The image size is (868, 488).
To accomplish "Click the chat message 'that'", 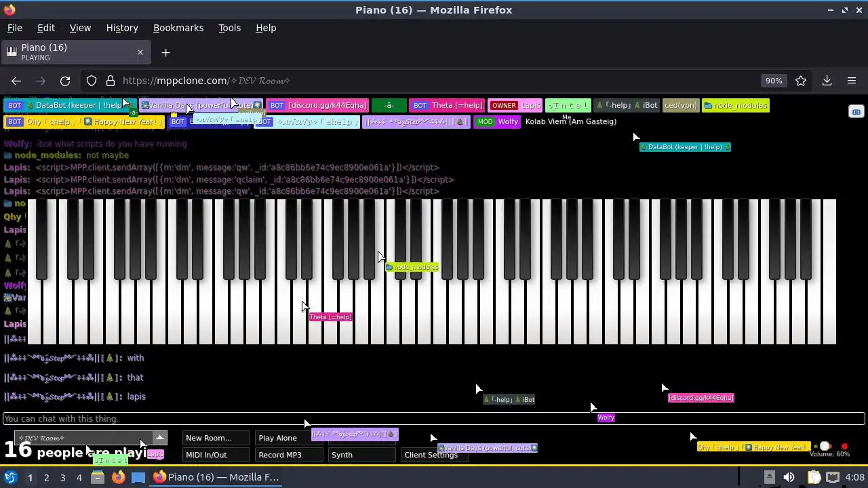I will 135,378.
